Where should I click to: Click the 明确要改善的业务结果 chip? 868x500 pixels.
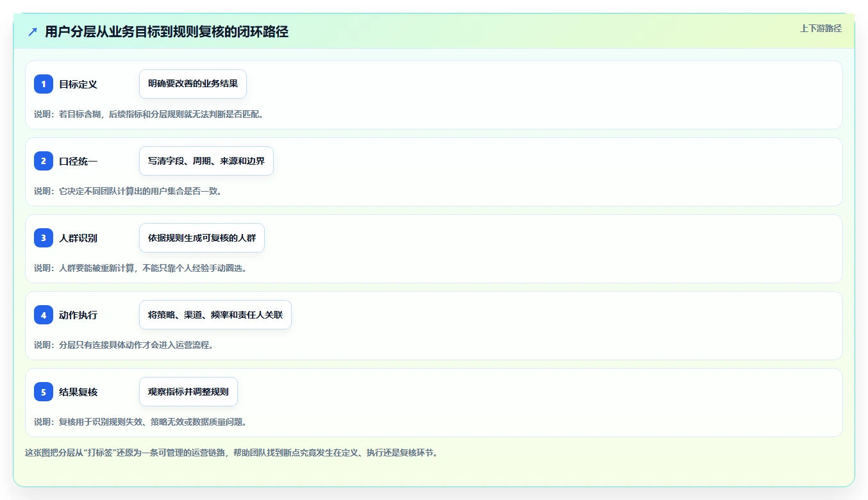coord(193,84)
